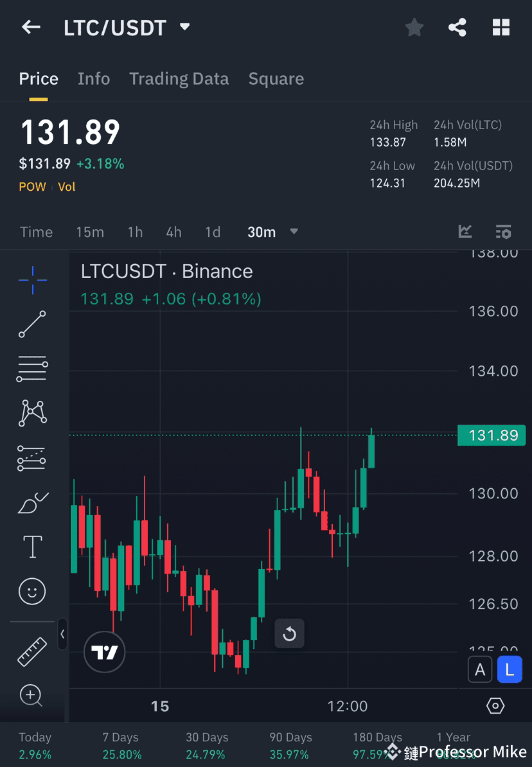The height and width of the screenshot is (767, 532).
Task: Open the magnifier zoom tool
Action: pos(32,696)
